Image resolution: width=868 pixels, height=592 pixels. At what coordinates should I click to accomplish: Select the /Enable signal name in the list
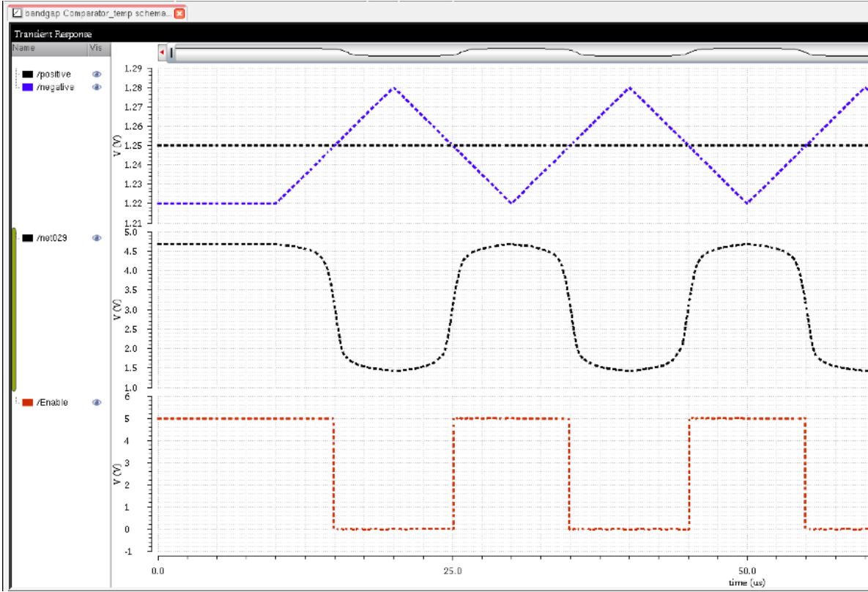52,402
